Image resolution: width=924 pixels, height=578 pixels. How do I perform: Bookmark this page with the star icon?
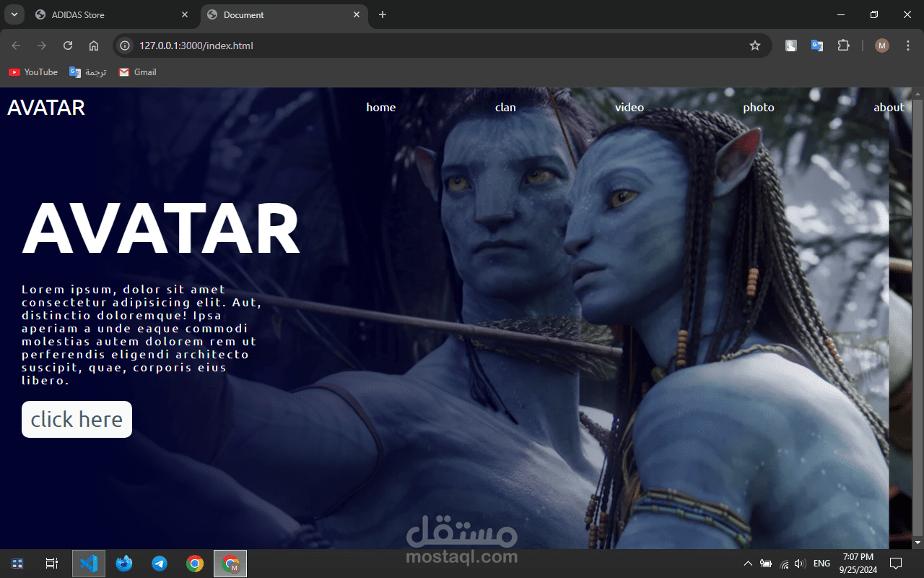(755, 46)
